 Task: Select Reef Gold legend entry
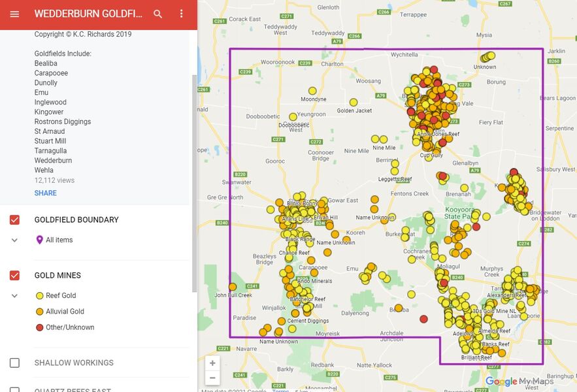pyautogui.click(x=61, y=295)
